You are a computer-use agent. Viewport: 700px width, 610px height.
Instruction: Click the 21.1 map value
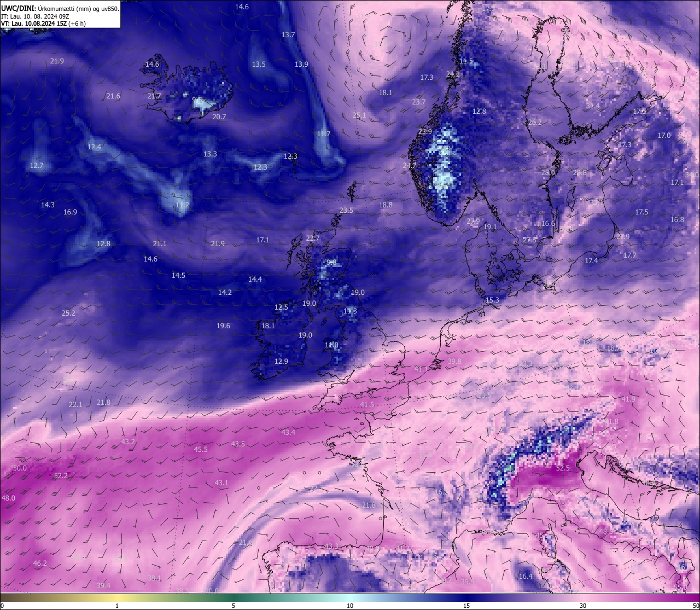[160, 244]
